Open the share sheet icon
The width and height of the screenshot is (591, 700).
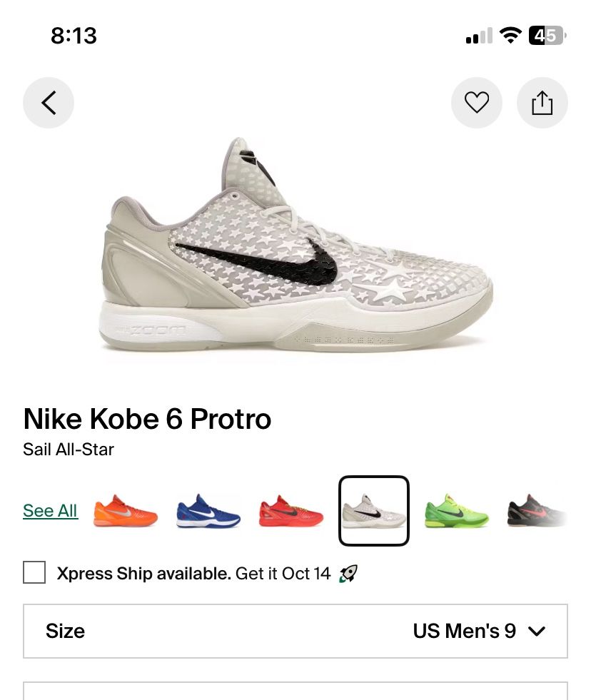[542, 103]
